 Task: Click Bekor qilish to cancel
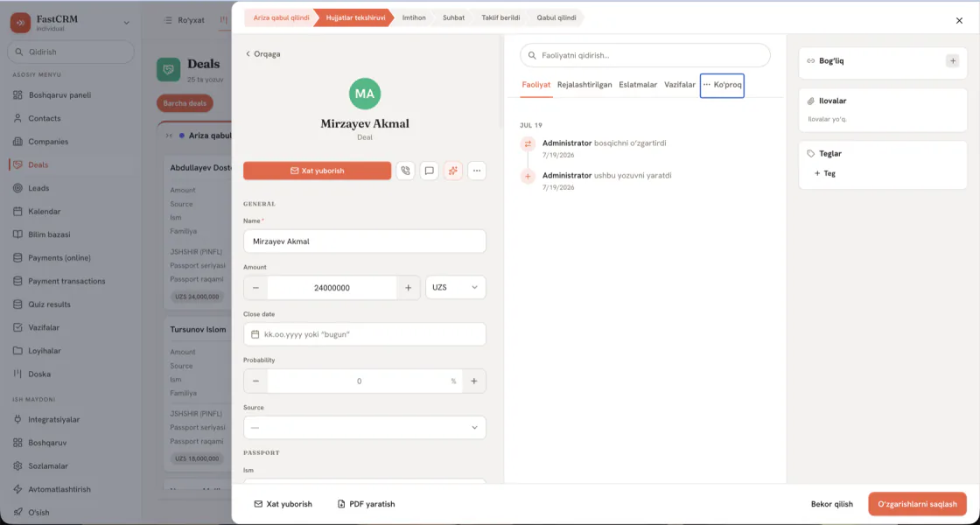click(832, 504)
